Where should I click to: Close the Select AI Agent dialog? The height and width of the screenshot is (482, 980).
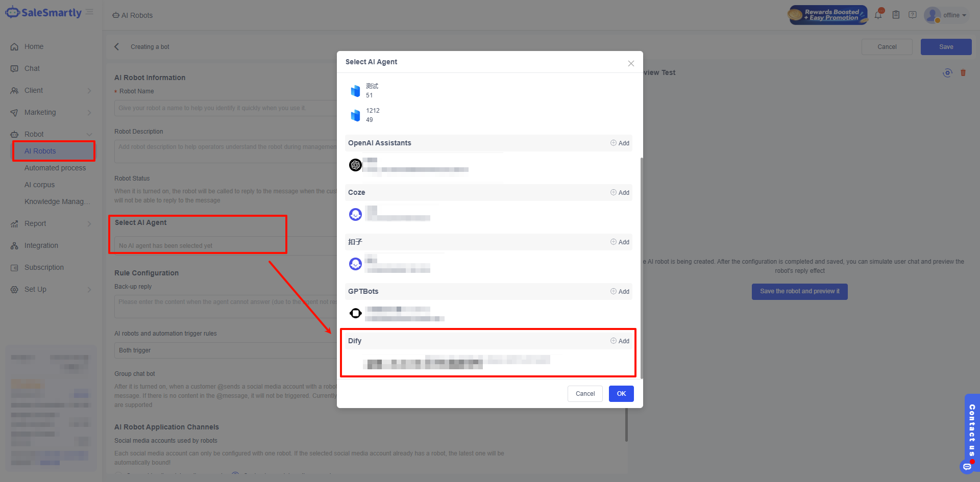click(x=631, y=63)
